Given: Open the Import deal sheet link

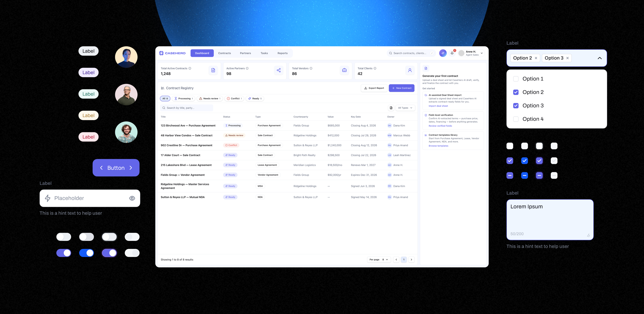Looking at the screenshot, I should coord(438,106).
